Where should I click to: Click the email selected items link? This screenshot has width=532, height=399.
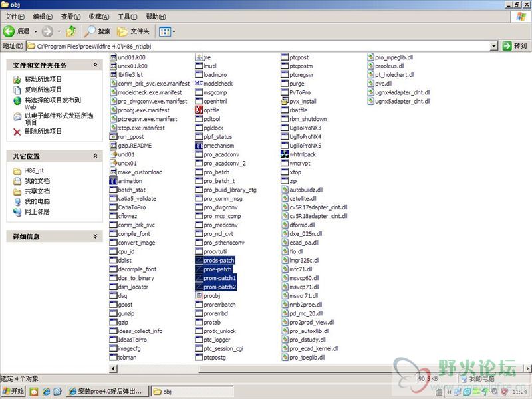(59, 119)
